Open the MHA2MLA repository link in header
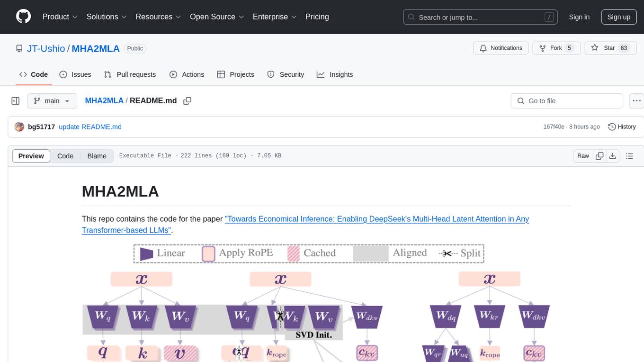This screenshot has height=362, width=644. (x=96, y=48)
